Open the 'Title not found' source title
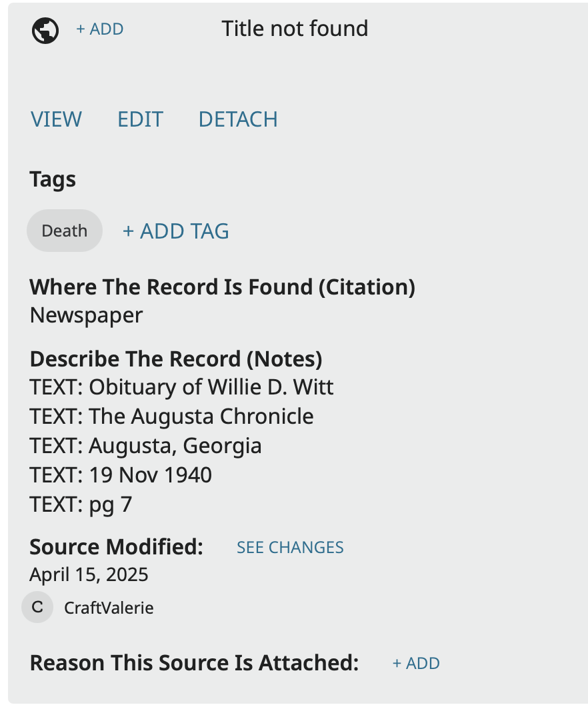Viewport: 588px width, 713px height. point(295,29)
